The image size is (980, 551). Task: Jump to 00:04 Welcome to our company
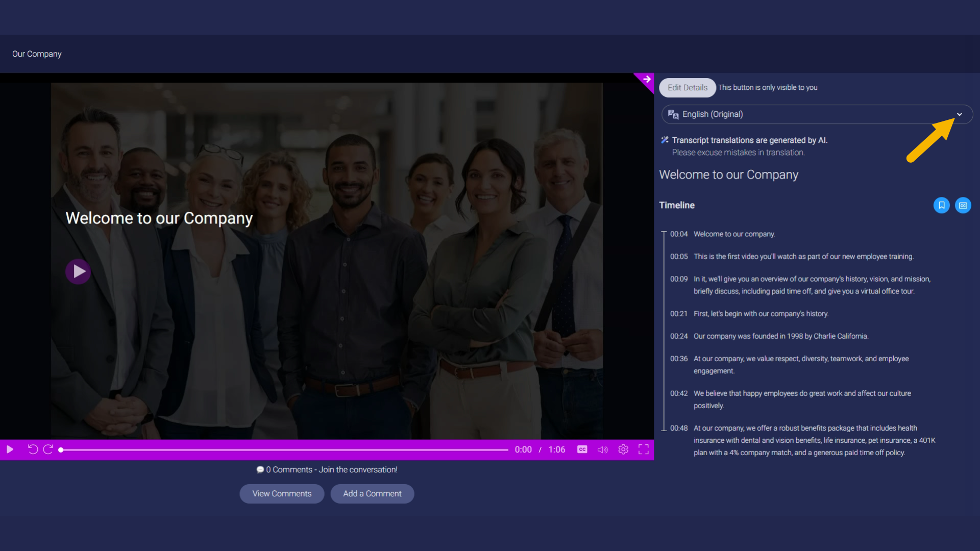[722, 234]
